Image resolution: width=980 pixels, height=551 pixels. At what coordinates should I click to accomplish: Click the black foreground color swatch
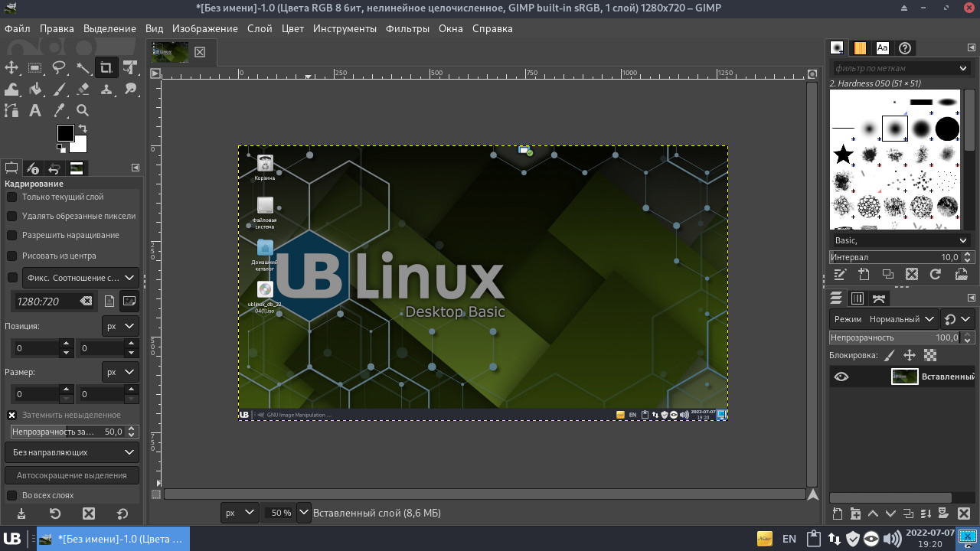(x=65, y=133)
